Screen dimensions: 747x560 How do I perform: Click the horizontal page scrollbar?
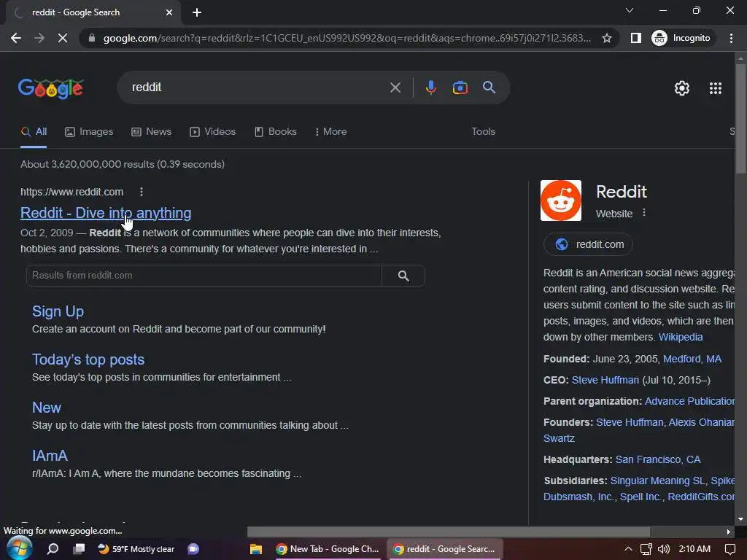pyautogui.click(x=449, y=532)
